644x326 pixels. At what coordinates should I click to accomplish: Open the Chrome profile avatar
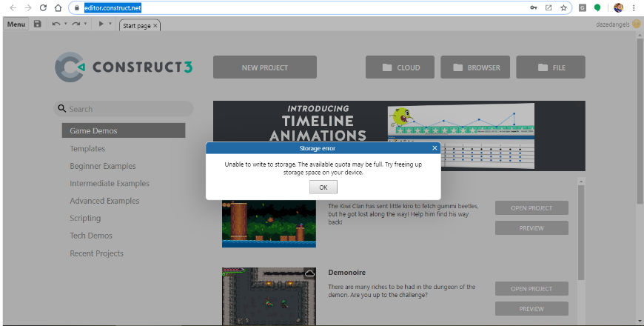[619, 8]
